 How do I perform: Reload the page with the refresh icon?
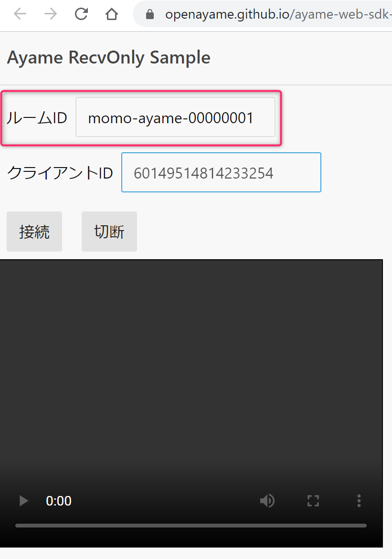click(x=81, y=14)
